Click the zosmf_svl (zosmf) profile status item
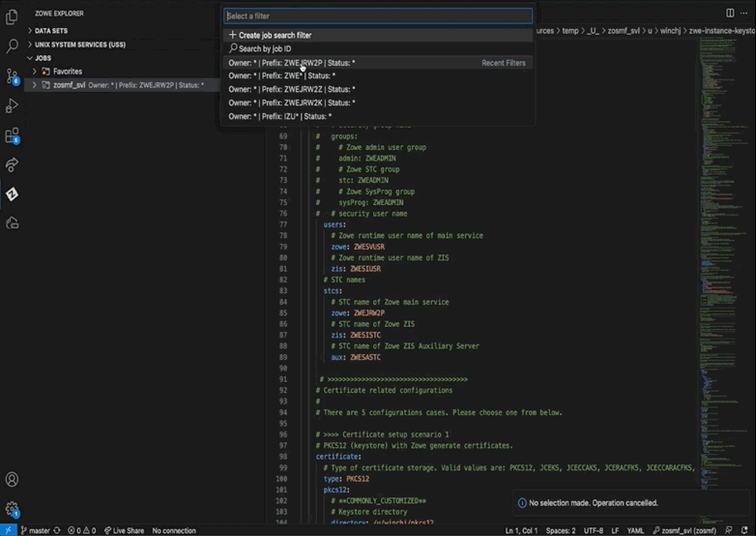The width and height of the screenshot is (756, 536). coord(684,530)
